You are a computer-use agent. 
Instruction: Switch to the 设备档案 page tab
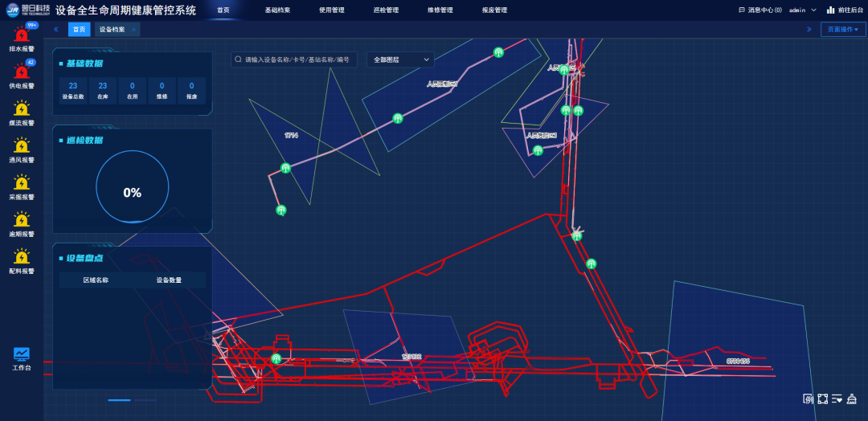[117, 30]
